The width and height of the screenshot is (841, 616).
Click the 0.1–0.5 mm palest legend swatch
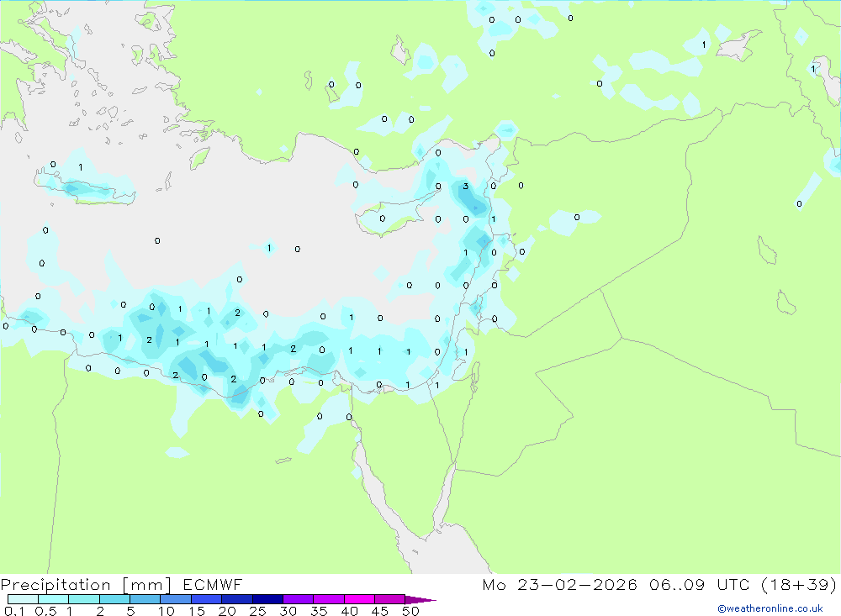pos(23,599)
